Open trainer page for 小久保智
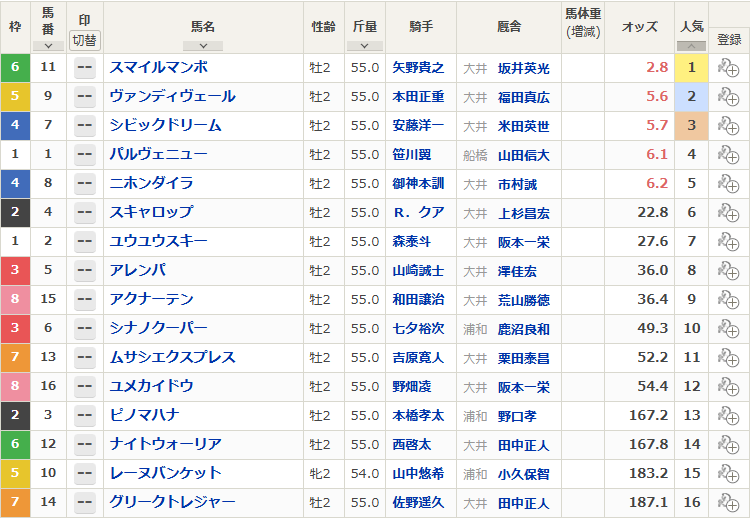Viewport: 750px width, 519px height. tap(524, 475)
